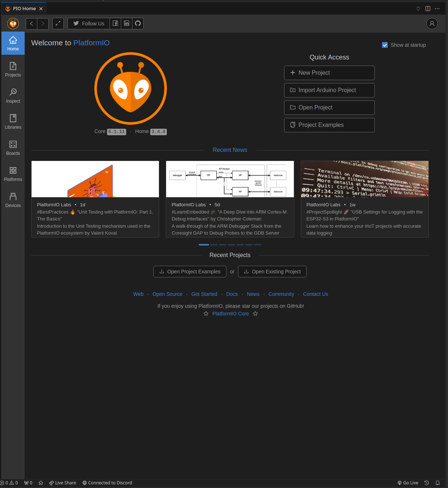Open the Platforms sidebar item
The height and width of the screenshot is (488, 448).
[x=13, y=174]
